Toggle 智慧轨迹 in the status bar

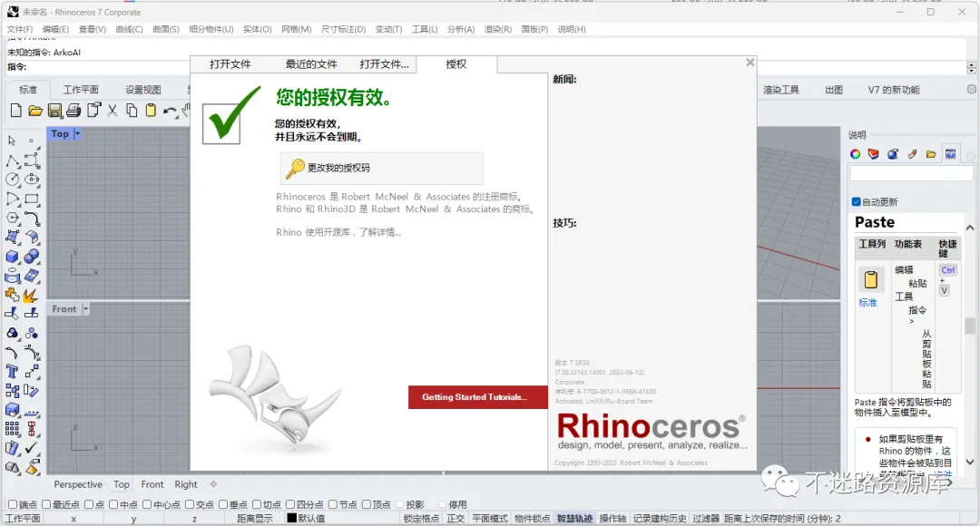[x=575, y=519]
